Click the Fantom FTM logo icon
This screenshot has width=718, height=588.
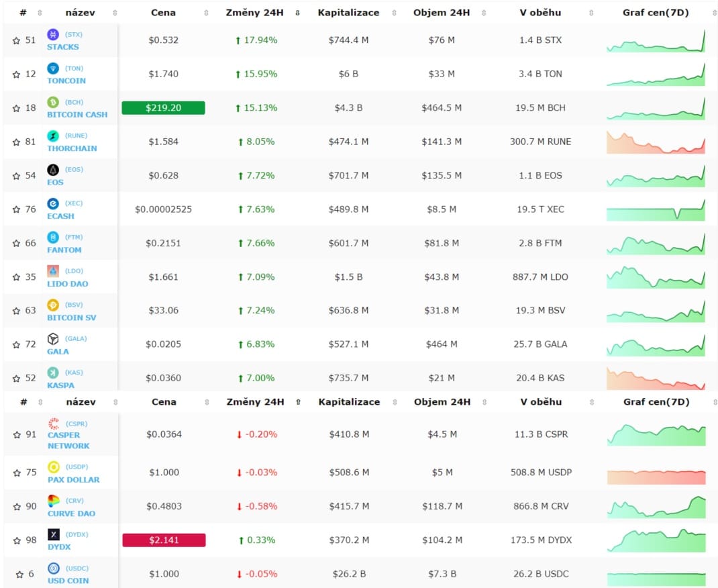point(53,237)
